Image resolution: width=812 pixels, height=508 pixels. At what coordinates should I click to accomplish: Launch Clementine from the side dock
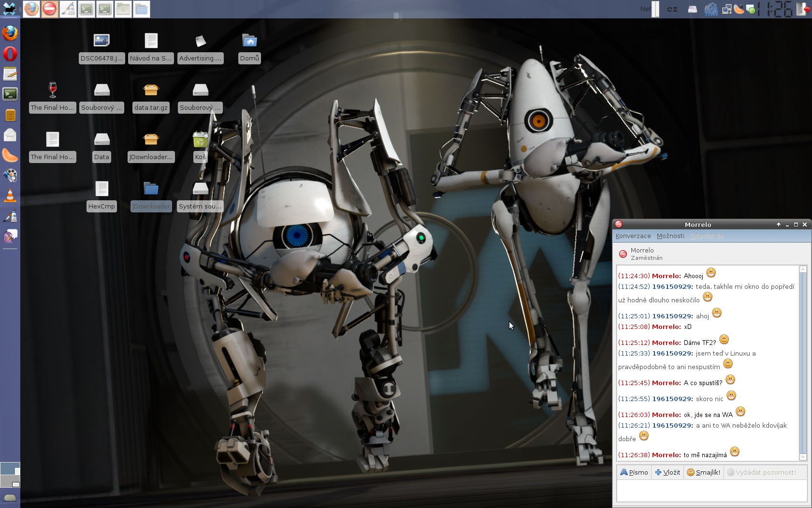click(x=10, y=155)
